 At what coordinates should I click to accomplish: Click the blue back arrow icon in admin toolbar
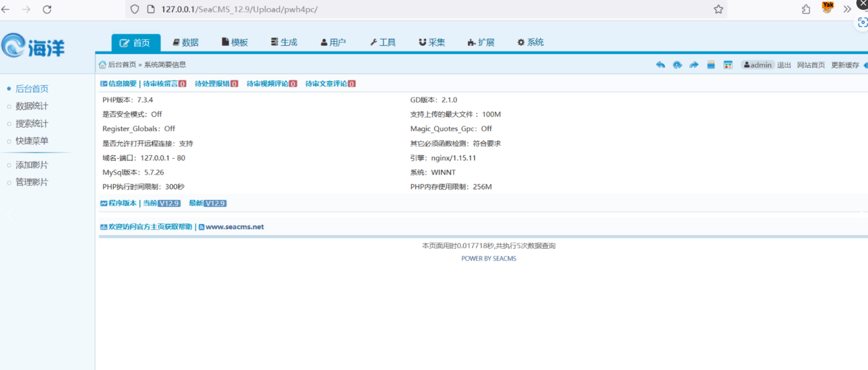coord(661,65)
